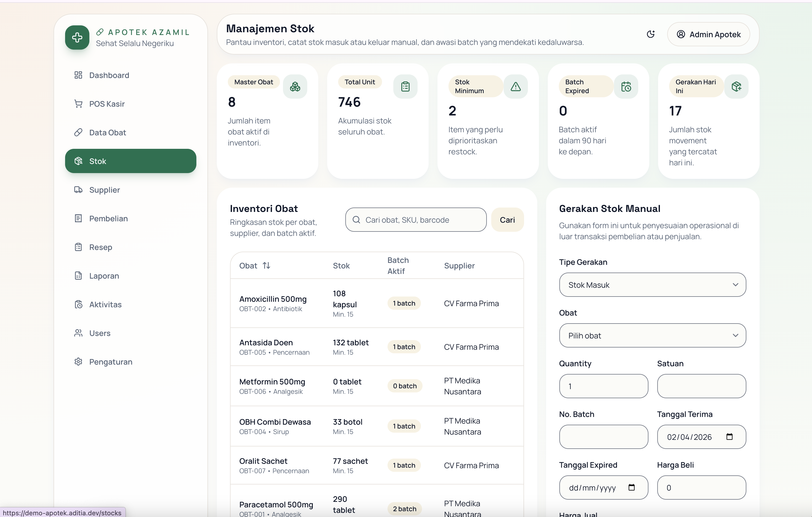The width and height of the screenshot is (812, 517).
Task: Navigate to Laporan page
Action: coord(104,276)
